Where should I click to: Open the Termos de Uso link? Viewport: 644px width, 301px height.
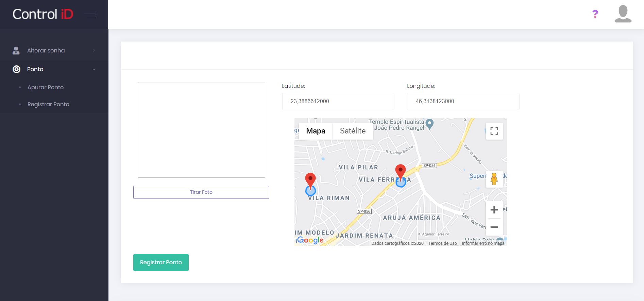point(443,243)
